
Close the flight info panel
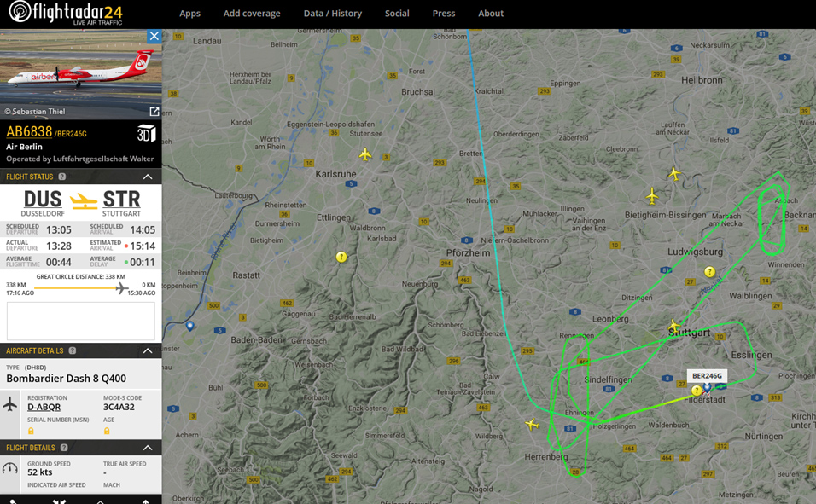pos(154,36)
